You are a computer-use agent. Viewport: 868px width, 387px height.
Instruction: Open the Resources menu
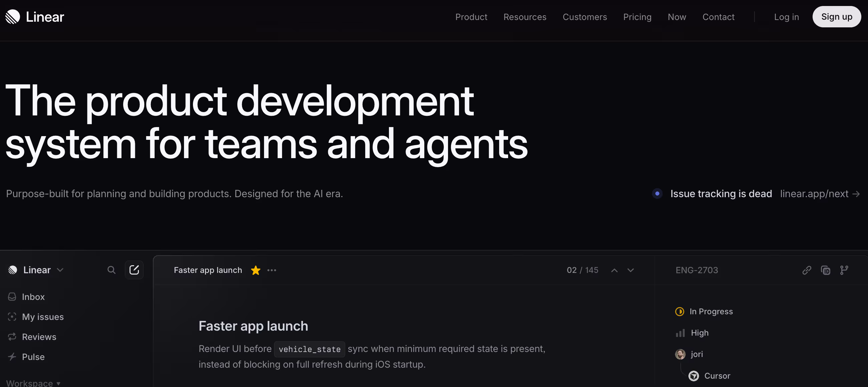click(525, 17)
